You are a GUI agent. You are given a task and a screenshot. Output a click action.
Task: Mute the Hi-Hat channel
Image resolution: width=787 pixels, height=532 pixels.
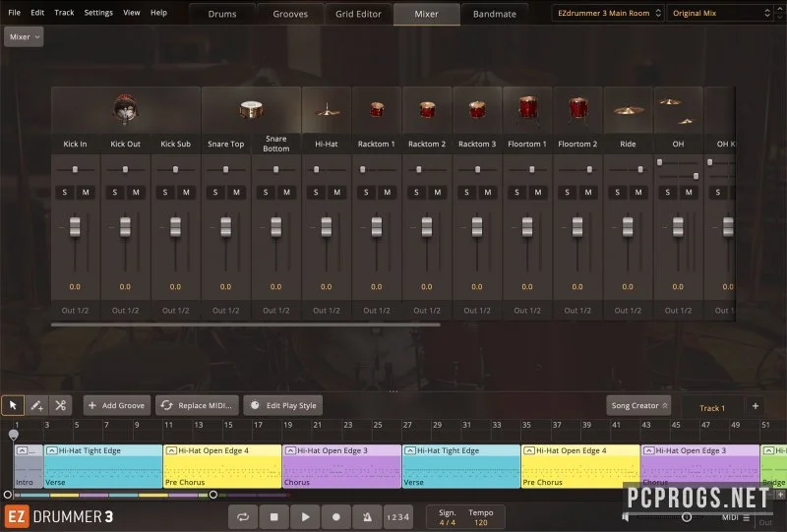tap(336, 192)
